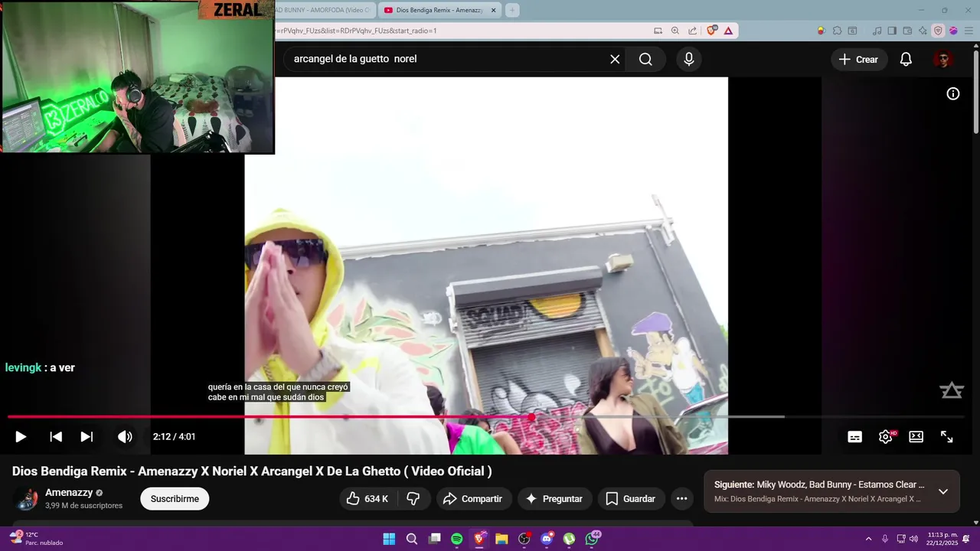The height and width of the screenshot is (551, 980).
Task: Start voice search with the microphone
Action: (x=689, y=59)
